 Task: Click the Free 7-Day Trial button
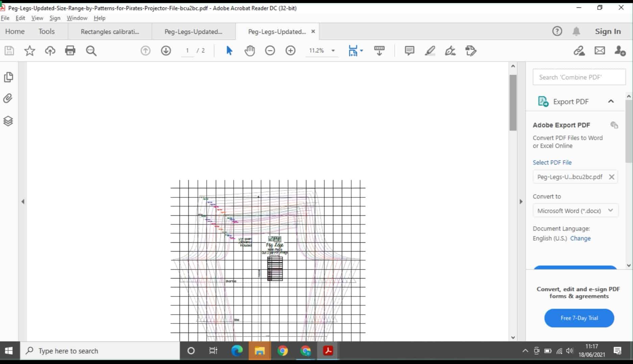click(x=579, y=318)
